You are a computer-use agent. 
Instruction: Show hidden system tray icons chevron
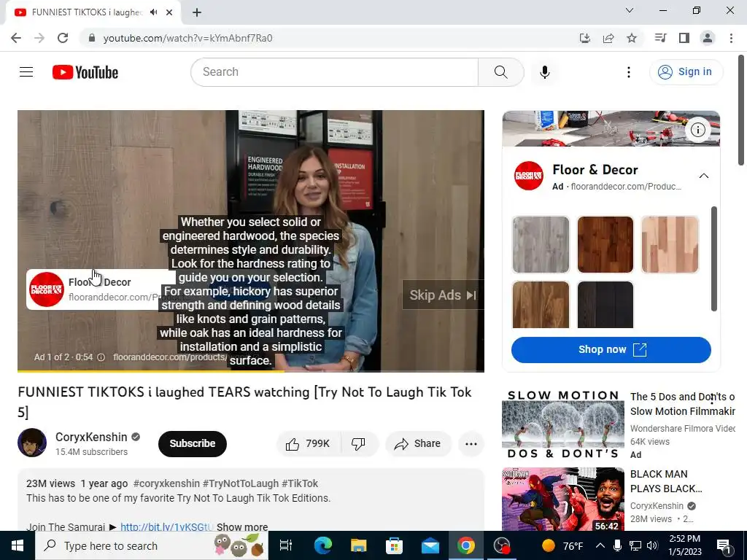600,545
